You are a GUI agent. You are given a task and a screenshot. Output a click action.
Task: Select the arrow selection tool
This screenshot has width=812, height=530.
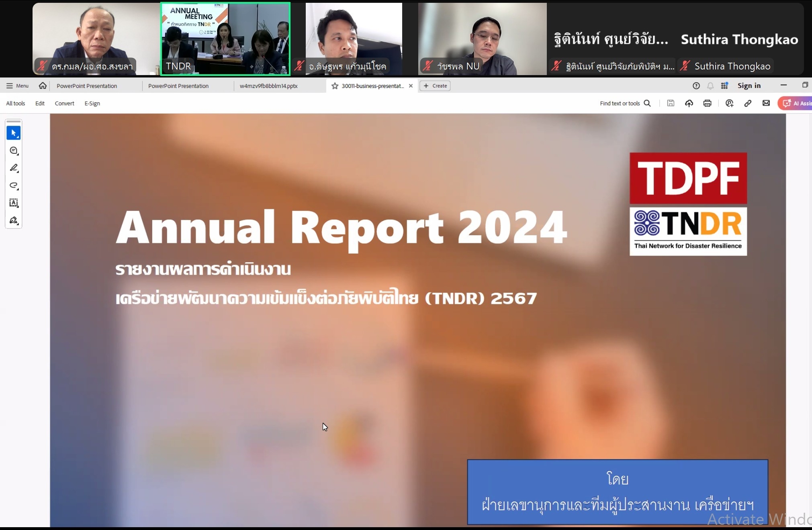13,133
